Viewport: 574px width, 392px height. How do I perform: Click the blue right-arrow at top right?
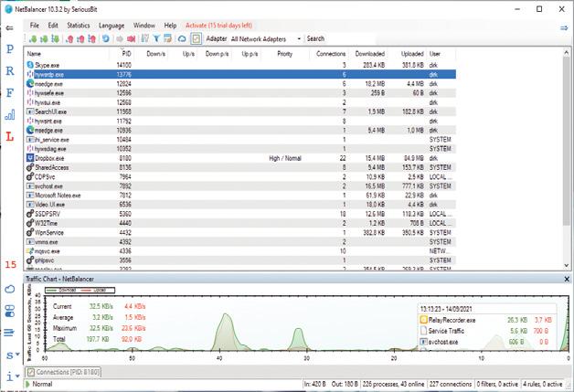point(564,27)
